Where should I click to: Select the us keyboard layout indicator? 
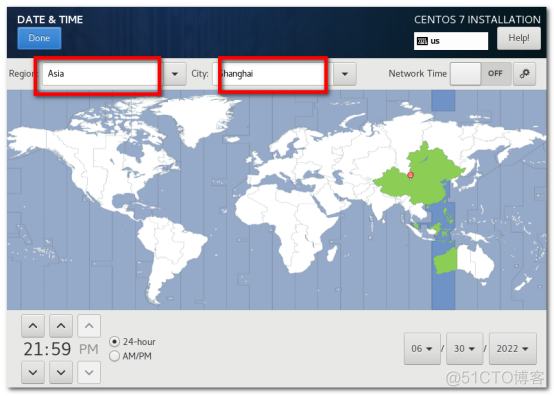[x=451, y=41]
